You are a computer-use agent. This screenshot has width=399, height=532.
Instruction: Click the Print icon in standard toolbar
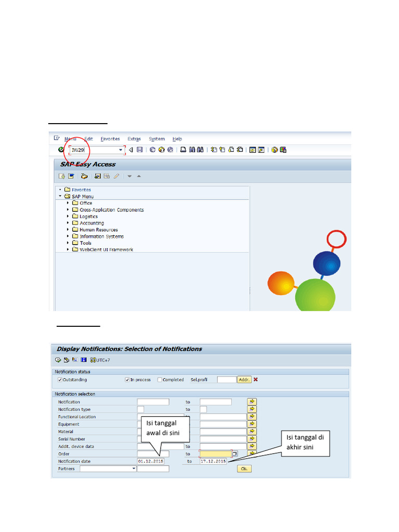pyautogui.click(x=183, y=150)
